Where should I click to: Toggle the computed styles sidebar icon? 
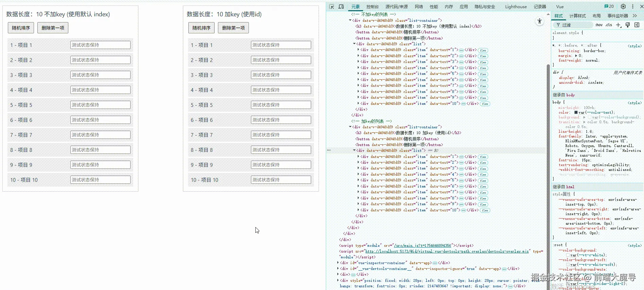point(637,25)
